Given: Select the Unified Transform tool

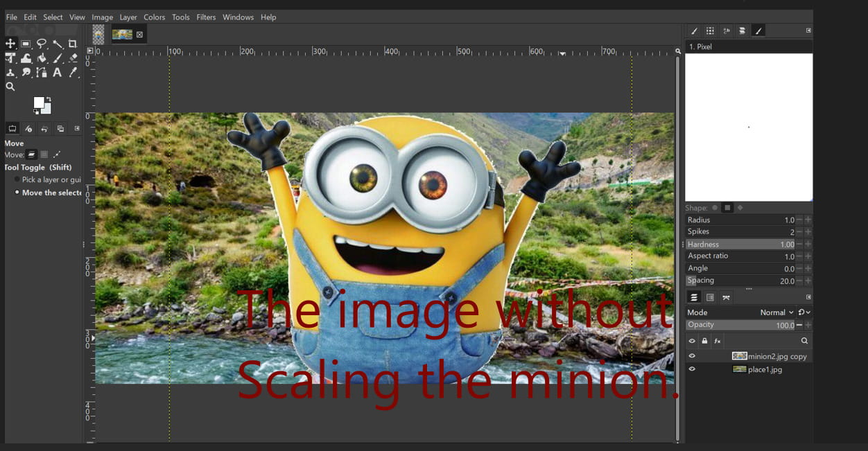Looking at the screenshot, I should tap(10, 58).
